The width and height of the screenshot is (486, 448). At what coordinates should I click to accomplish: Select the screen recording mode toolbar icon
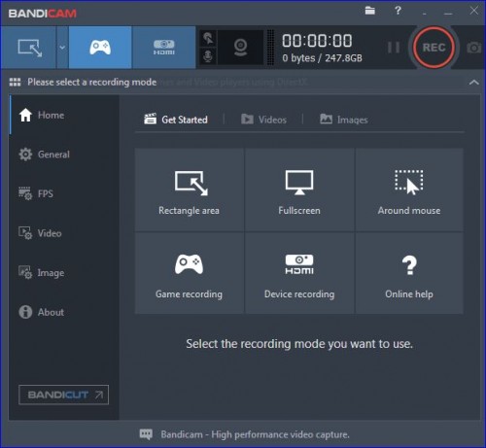(x=29, y=48)
